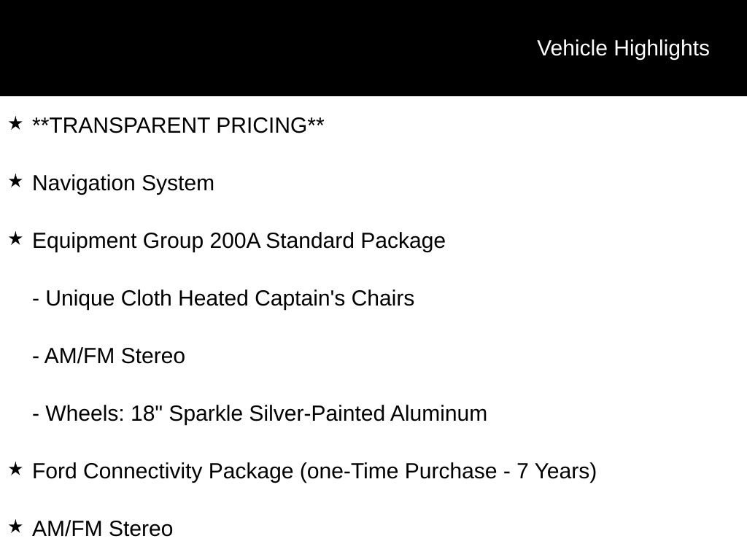Click the star bullet next to Navigation System

pyautogui.click(x=15, y=182)
